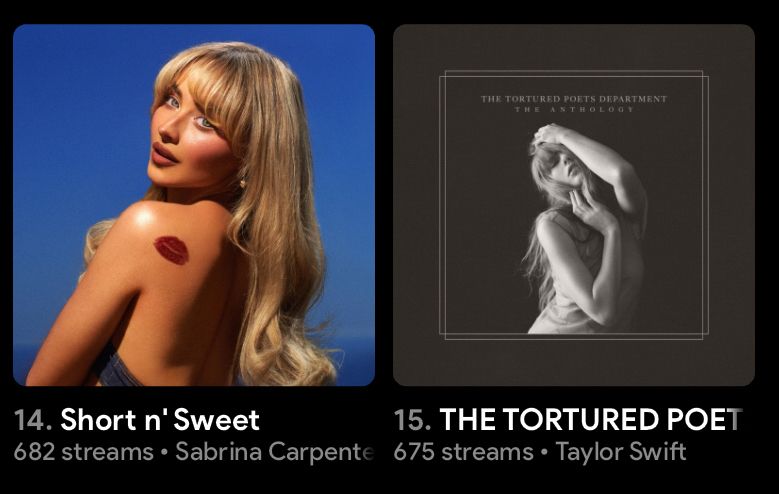Click the black-and-white figure on Anthology cover
This screenshot has width=779, height=494.
tap(584, 229)
